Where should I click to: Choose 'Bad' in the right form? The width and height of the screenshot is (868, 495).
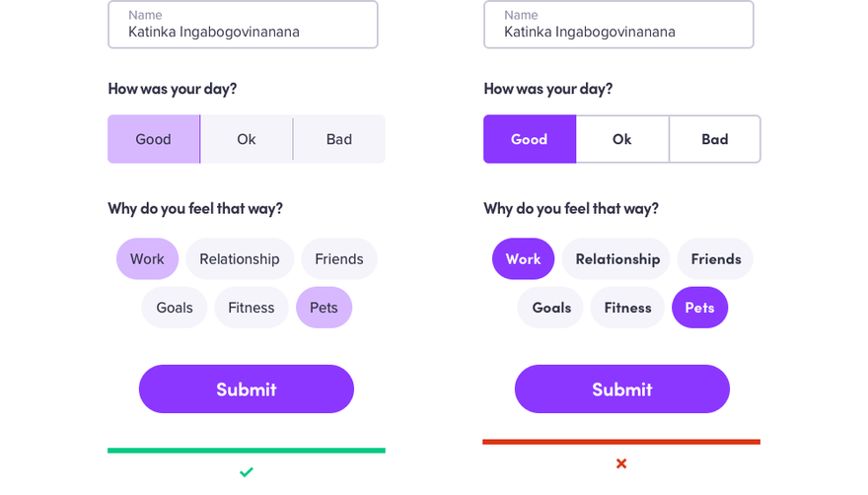(715, 139)
